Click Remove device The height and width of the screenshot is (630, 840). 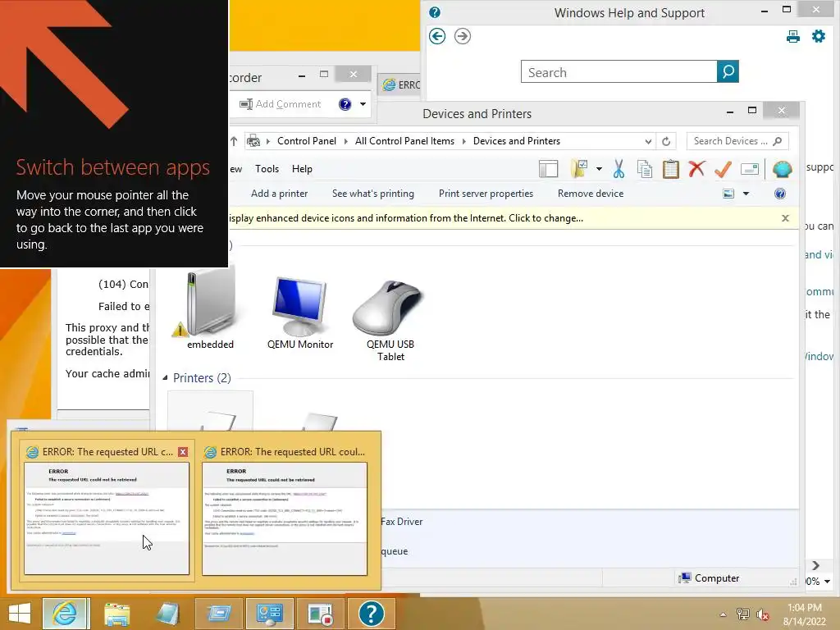click(x=591, y=194)
